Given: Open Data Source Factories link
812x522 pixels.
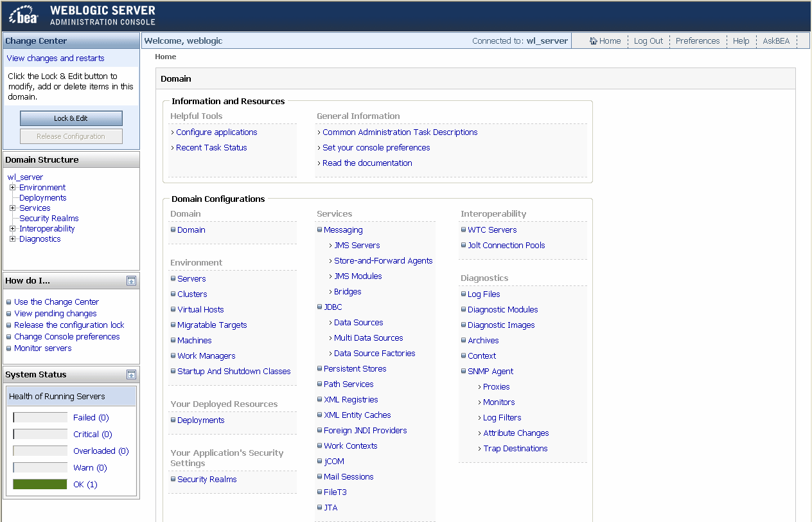Looking at the screenshot, I should tap(375, 353).
